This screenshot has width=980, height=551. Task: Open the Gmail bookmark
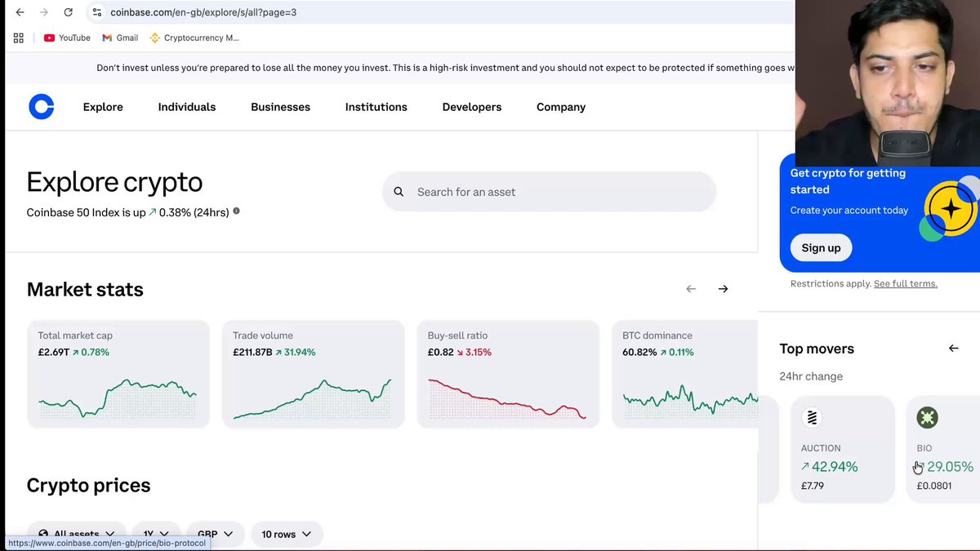[120, 38]
